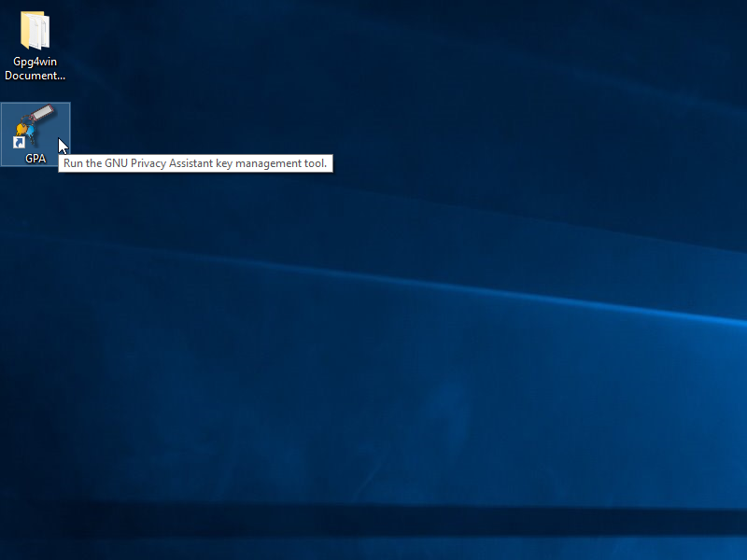
Task: Click the blue key in the GPA icon
Action: tap(31, 133)
